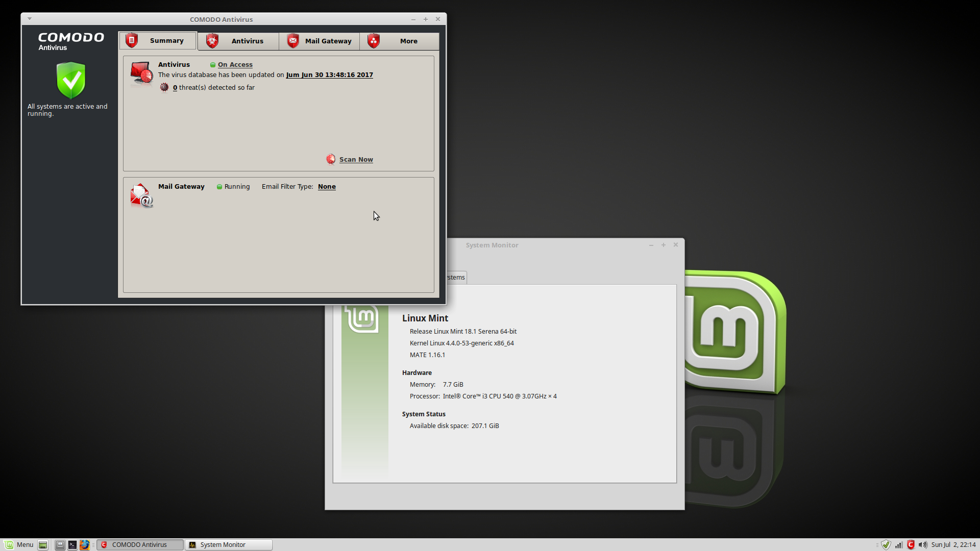Click the Processor Intel Core i3 line

(483, 396)
